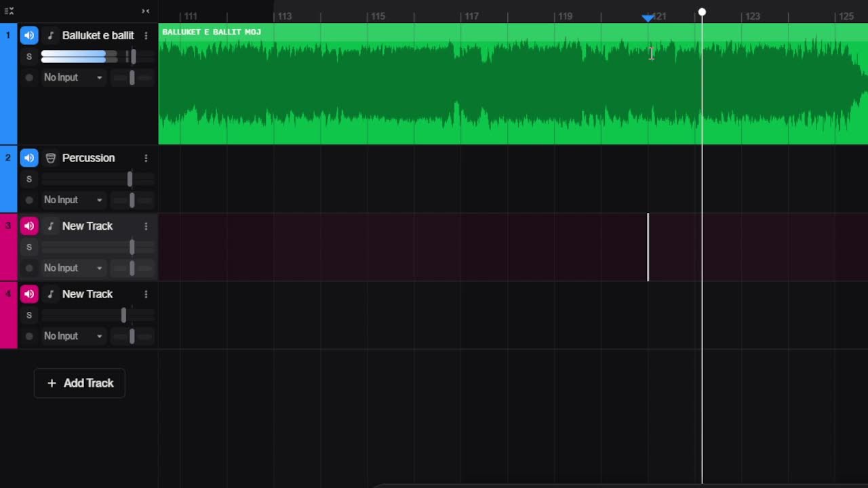
Task: Adjust volume slider on Balluket e ballit track
Action: (x=133, y=56)
